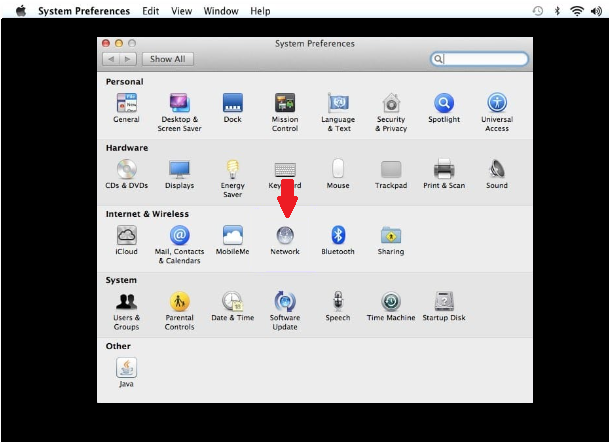Open the Time Machine pane
This screenshot has height=442, width=609.
click(x=391, y=302)
